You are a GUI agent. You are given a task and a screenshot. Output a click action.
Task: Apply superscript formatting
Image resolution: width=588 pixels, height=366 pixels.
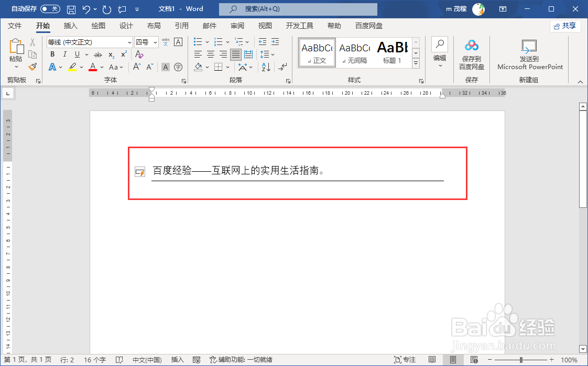pos(124,54)
